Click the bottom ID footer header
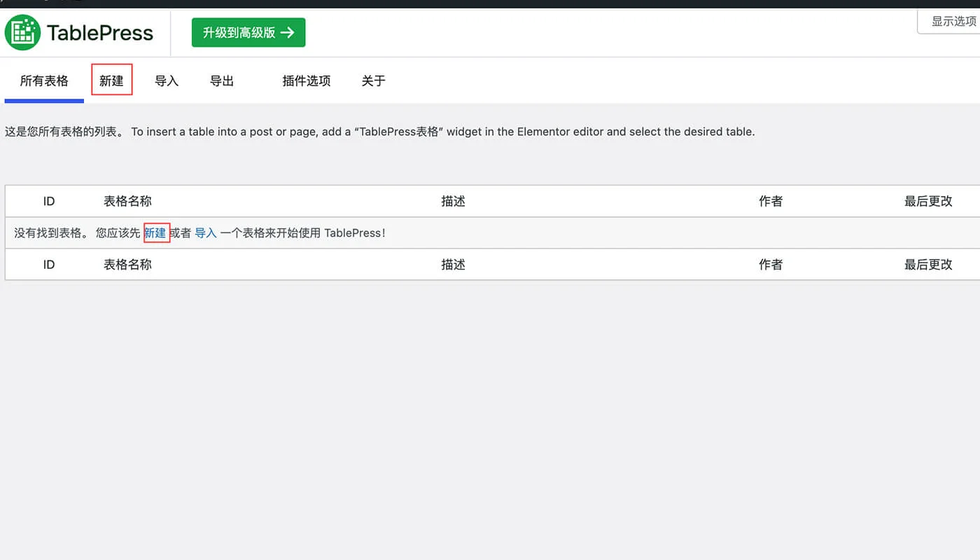The width and height of the screenshot is (980, 560). pos(48,264)
